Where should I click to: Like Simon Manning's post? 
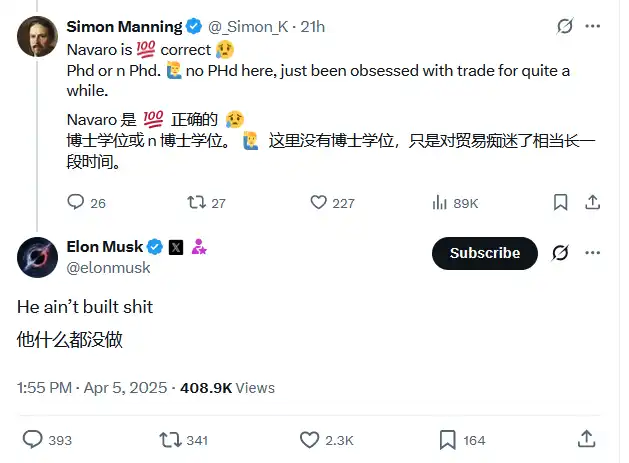click(x=319, y=202)
